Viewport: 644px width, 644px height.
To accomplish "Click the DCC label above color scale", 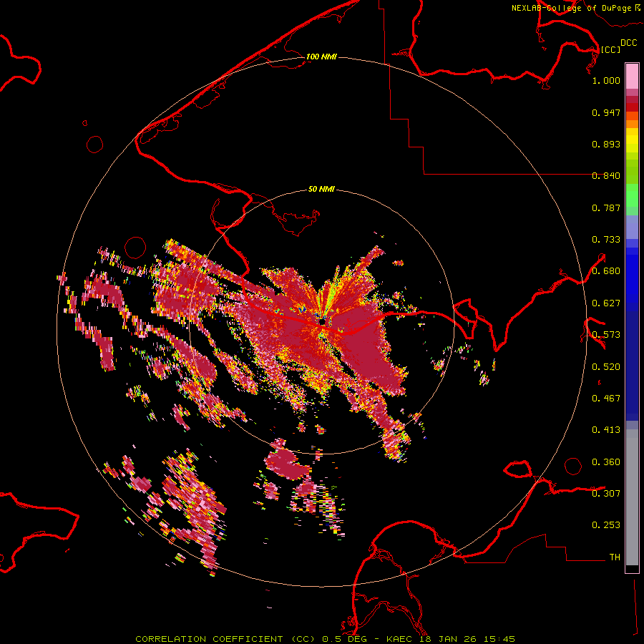I will click(629, 43).
